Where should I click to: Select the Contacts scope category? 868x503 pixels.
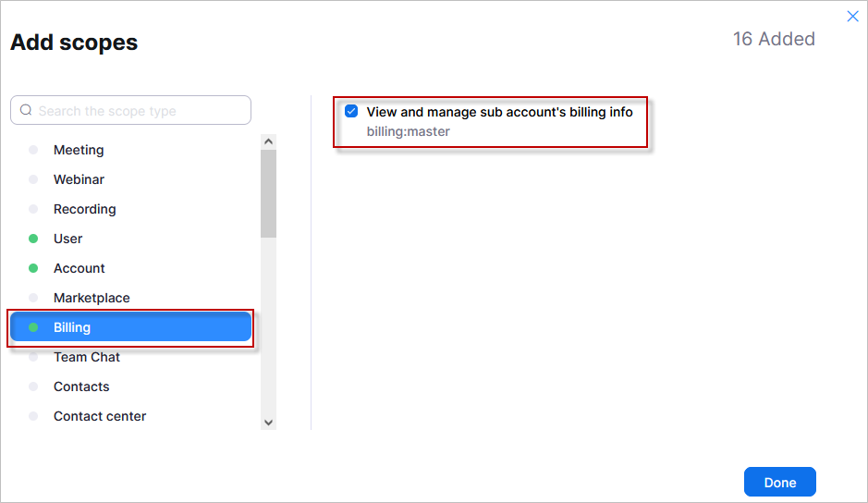130,386
